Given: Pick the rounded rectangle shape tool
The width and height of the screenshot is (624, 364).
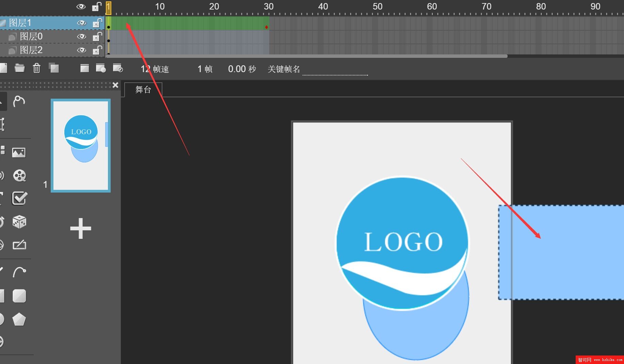Looking at the screenshot, I should pos(19,296).
